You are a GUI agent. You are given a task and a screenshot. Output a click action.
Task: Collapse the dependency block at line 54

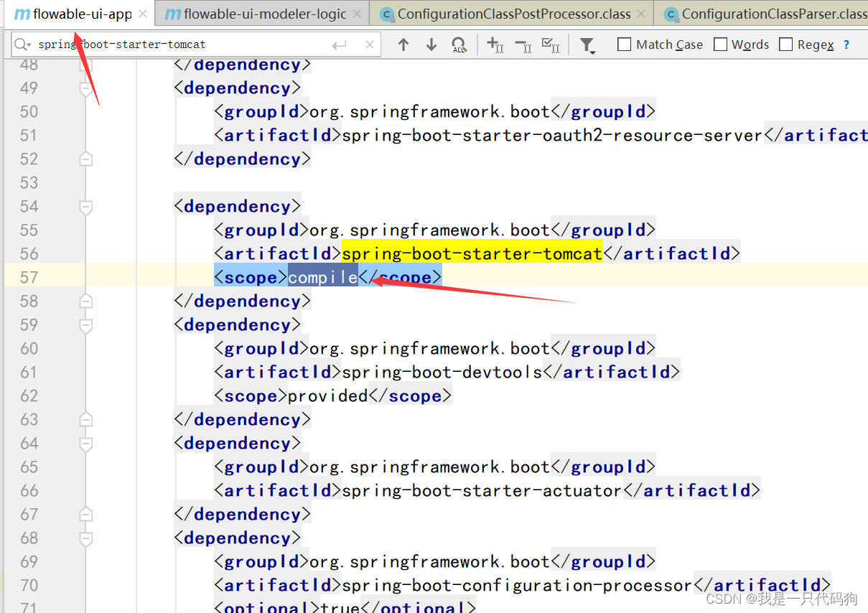coord(85,207)
